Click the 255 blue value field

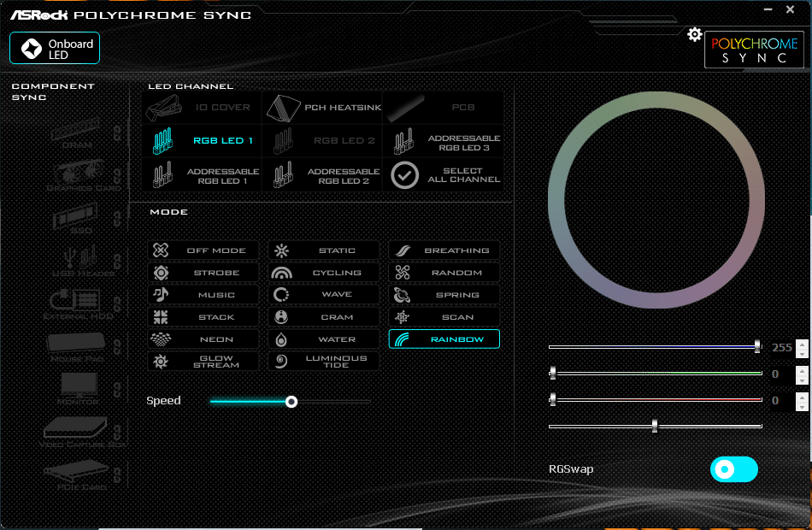[x=782, y=348]
